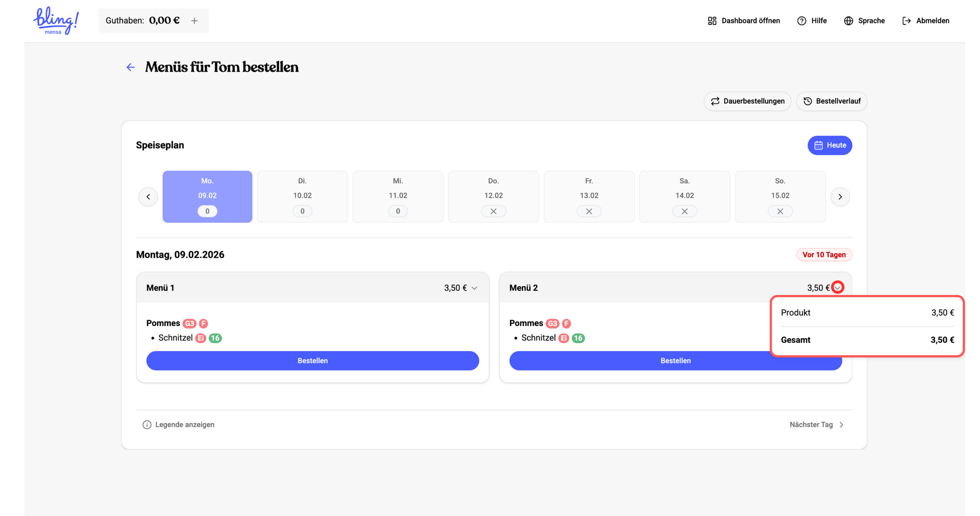Jump to today with the Heute button
This screenshot has width=980, height=516.
coord(829,145)
